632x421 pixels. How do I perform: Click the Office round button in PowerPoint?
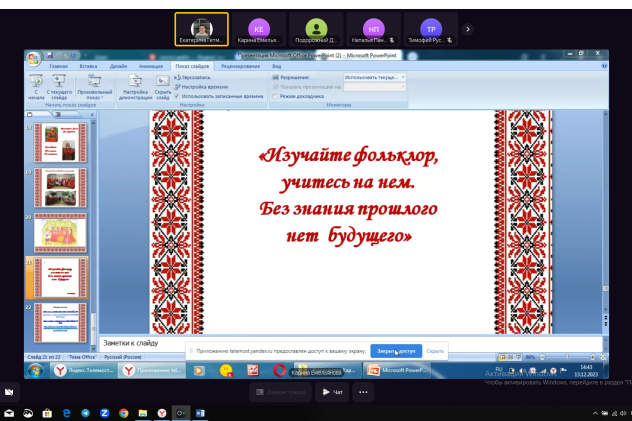pyautogui.click(x=33, y=59)
